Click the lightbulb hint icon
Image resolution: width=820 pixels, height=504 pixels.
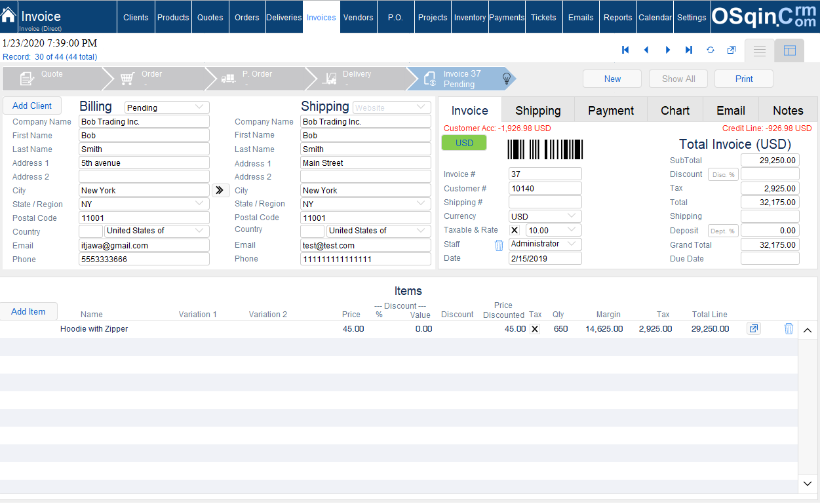tap(507, 78)
